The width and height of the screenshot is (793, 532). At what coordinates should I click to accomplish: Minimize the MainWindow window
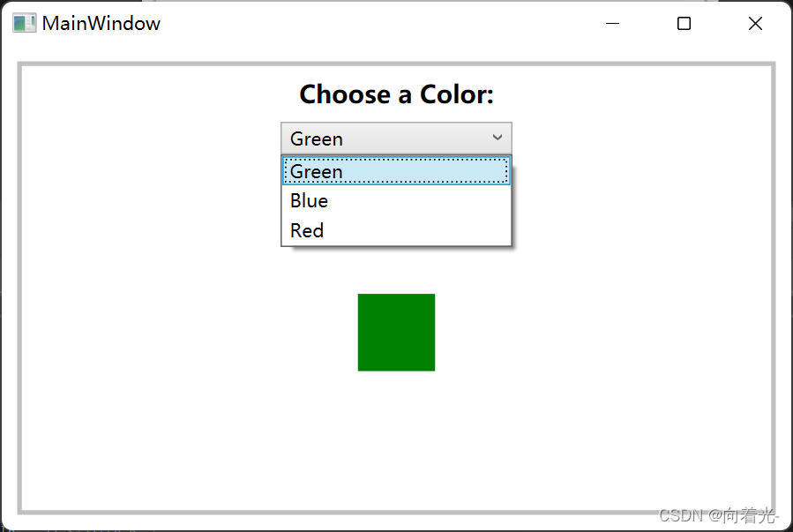coord(612,23)
